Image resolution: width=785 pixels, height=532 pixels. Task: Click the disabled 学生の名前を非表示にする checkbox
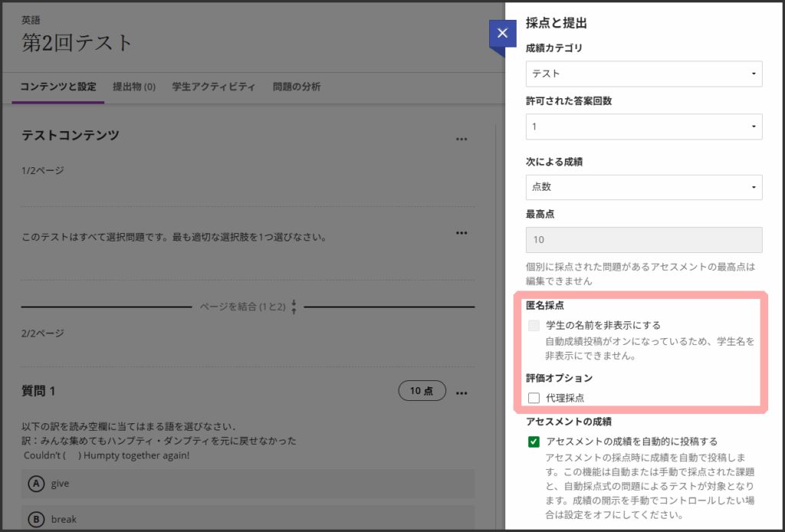pyautogui.click(x=534, y=325)
